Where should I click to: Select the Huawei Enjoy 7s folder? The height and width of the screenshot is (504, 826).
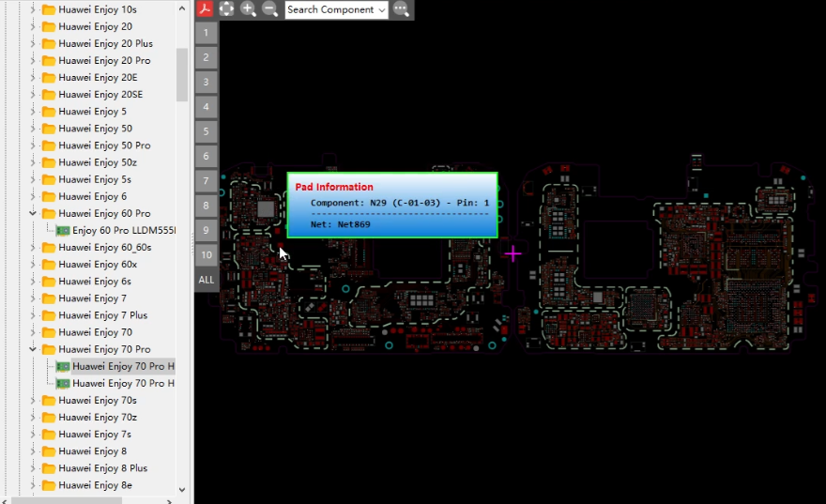click(95, 434)
